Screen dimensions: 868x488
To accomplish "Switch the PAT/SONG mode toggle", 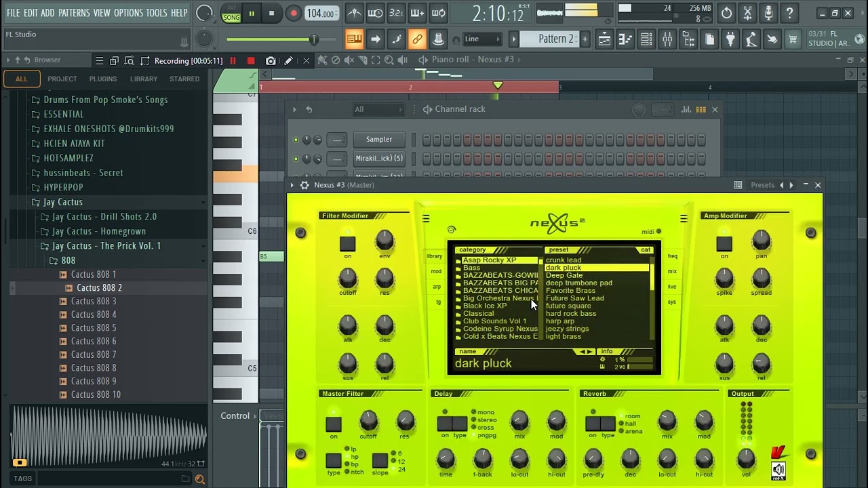I will (x=232, y=13).
